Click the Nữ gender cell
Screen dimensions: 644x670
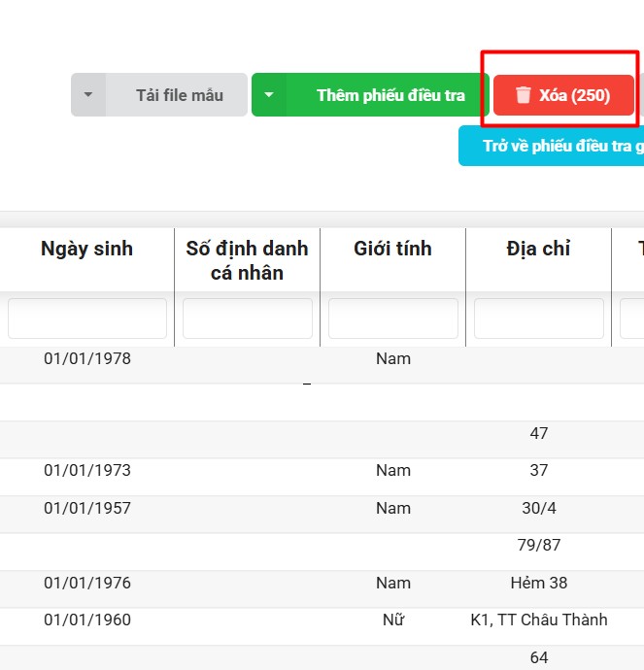[392, 620]
